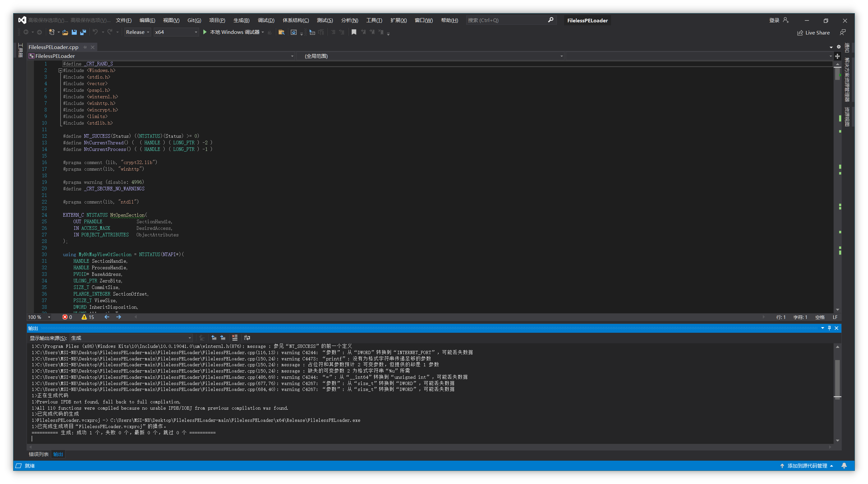Open the FilelessPELoader project scope dropdown
868x484 pixels.
tap(161, 56)
